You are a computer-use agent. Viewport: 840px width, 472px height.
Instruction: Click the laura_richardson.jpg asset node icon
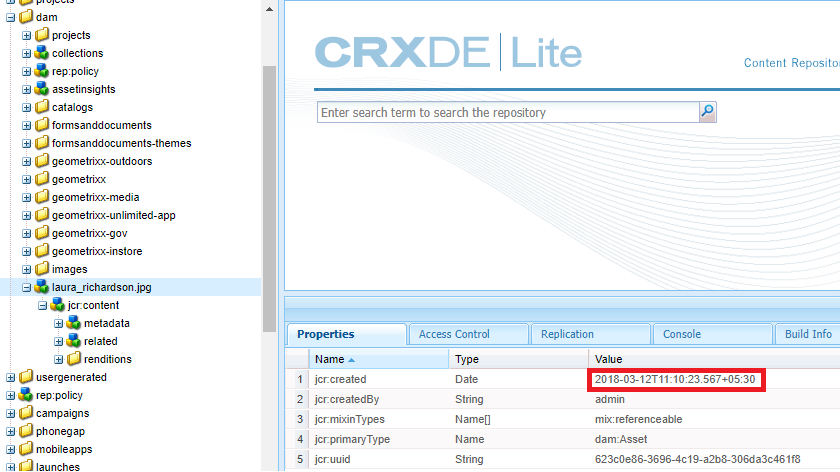pos(42,287)
